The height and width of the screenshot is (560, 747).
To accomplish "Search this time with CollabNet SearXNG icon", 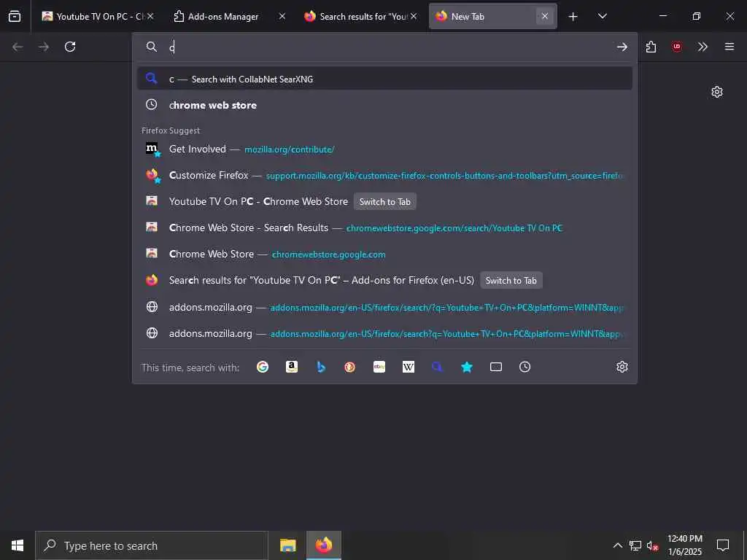I will pyautogui.click(x=438, y=367).
